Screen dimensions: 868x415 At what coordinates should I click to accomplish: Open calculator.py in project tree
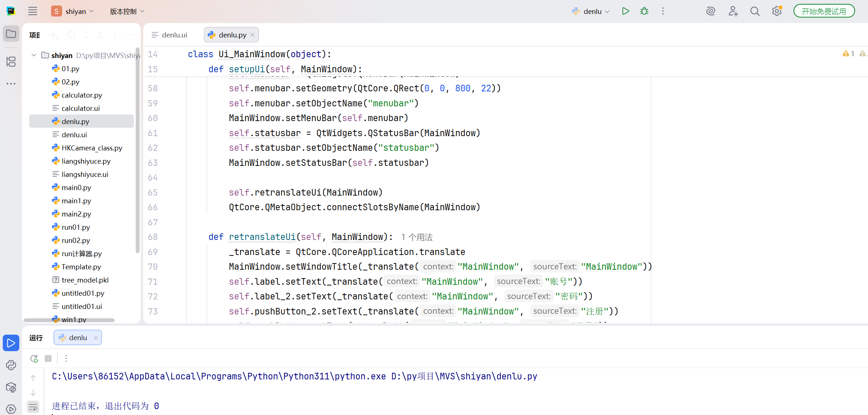82,95
